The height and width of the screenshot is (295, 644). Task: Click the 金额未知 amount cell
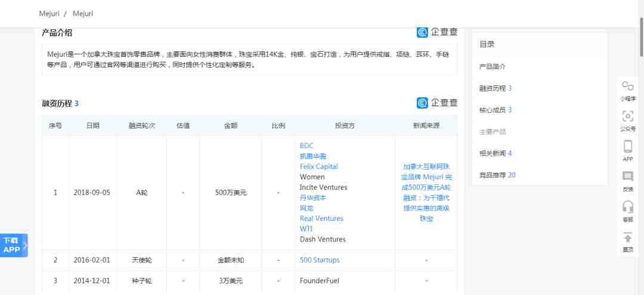(231, 260)
